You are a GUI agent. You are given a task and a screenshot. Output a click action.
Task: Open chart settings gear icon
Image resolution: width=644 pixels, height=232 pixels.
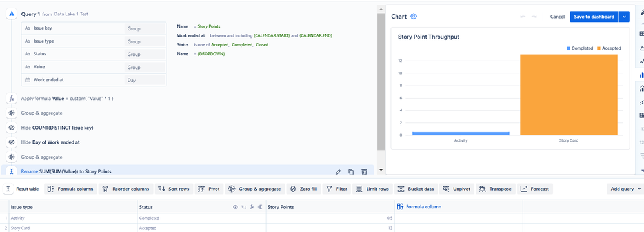tap(414, 16)
